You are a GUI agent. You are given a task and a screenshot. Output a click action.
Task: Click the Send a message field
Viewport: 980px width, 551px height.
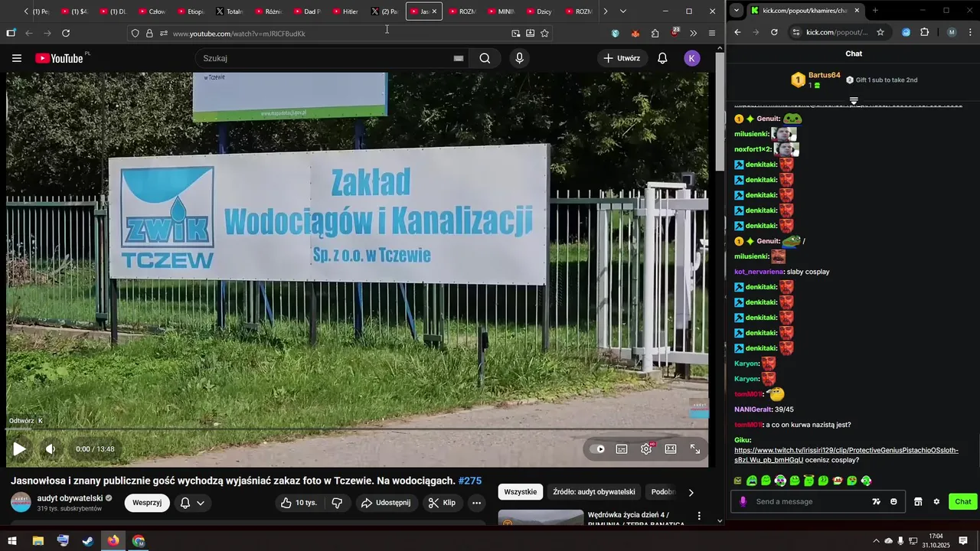pos(810,502)
